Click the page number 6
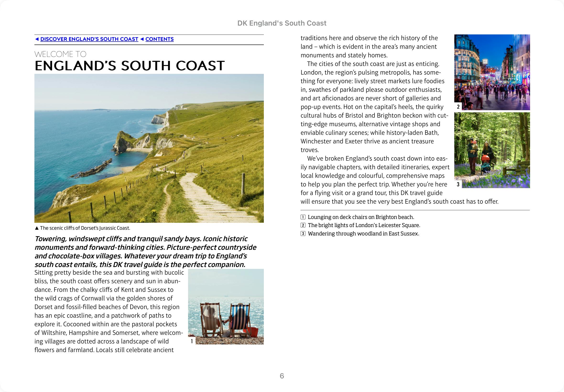Screen dimensions: 564x392 point(282,376)
